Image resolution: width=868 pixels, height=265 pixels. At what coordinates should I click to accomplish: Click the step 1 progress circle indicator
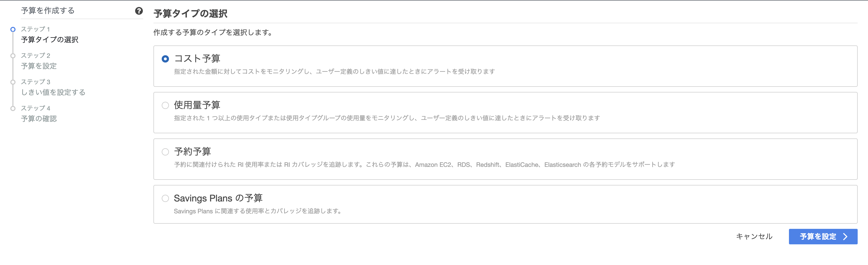point(13,29)
